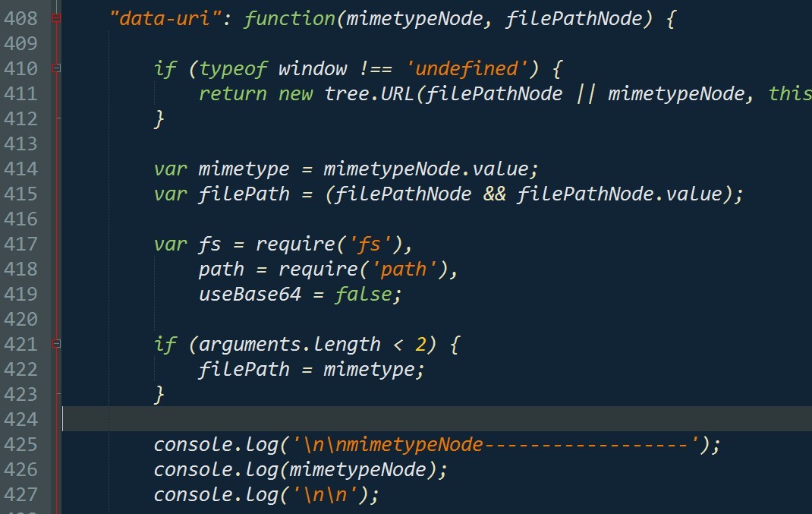Viewport: 812px width, 514px height.
Task: Click console.log(mimetypeNode) on line 426
Action: pos(300,469)
